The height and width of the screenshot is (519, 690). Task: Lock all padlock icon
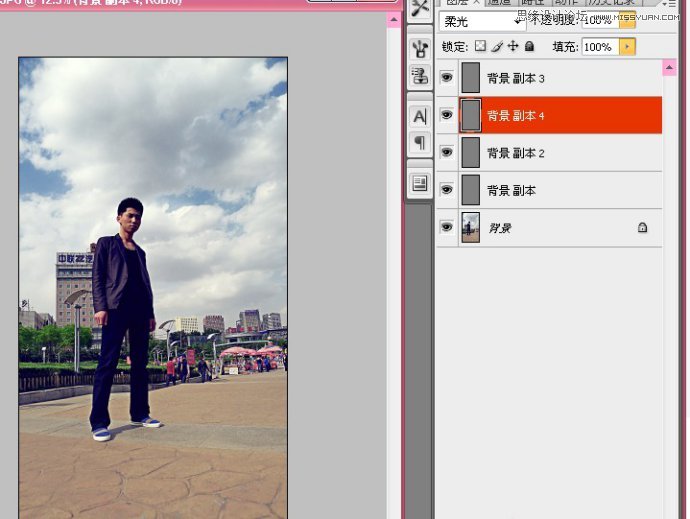pyautogui.click(x=529, y=46)
